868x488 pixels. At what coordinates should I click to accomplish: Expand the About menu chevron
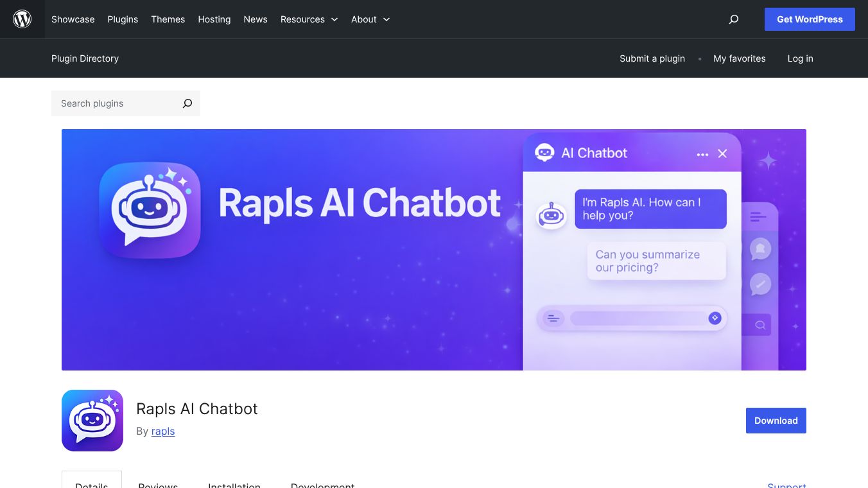point(386,19)
